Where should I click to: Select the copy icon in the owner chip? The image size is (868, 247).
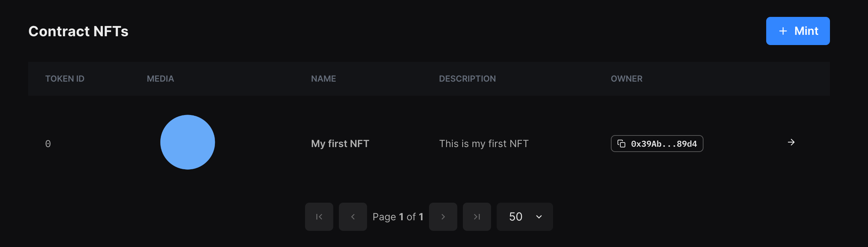(x=621, y=144)
